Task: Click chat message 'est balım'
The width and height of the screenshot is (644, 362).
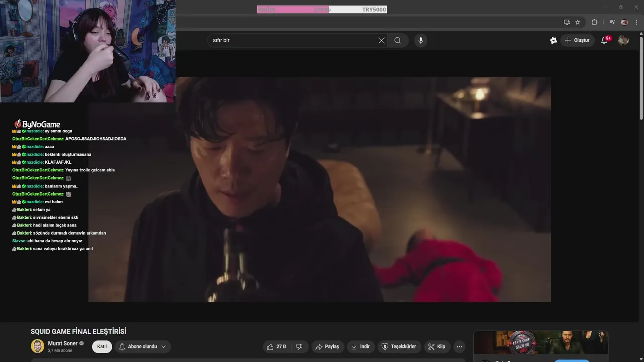Action: pos(54,202)
